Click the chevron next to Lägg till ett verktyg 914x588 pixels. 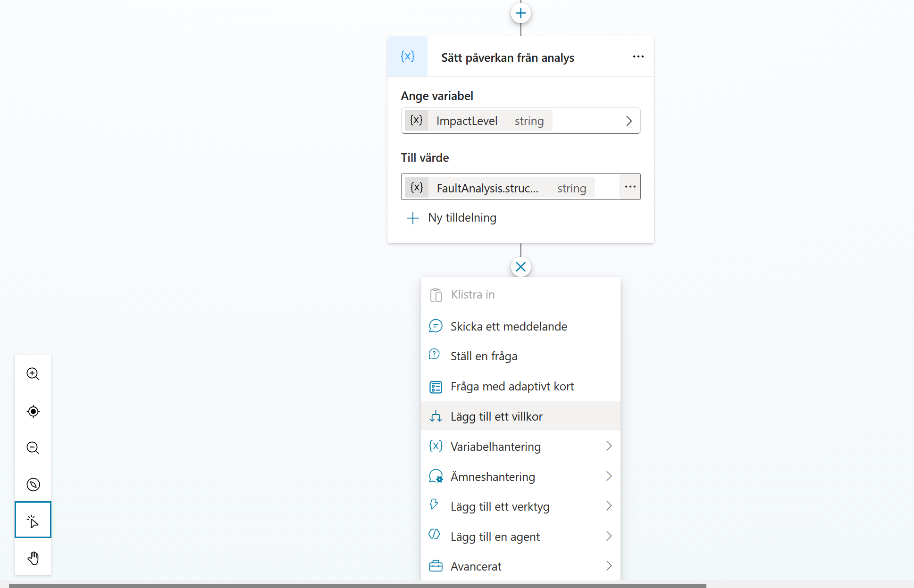[x=609, y=506]
